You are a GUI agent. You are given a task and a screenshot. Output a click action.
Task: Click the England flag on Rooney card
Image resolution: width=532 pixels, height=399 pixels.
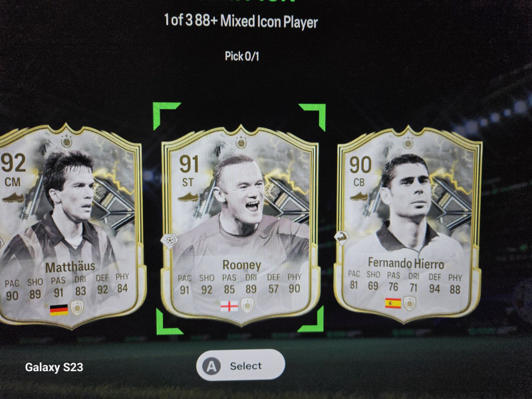229,306
